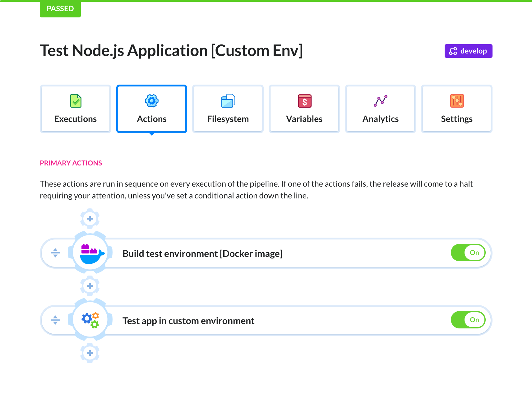This screenshot has height=404, width=532.
Task: Click the PRIMARY ACTIONS heading
Action: click(x=71, y=163)
